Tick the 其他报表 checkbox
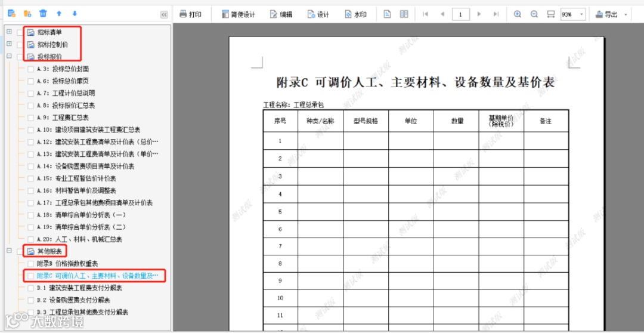The height and width of the screenshot is (333, 644). click(x=20, y=251)
